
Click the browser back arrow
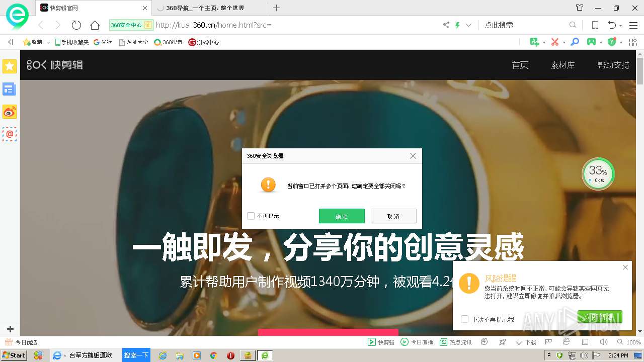pyautogui.click(x=41, y=25)
